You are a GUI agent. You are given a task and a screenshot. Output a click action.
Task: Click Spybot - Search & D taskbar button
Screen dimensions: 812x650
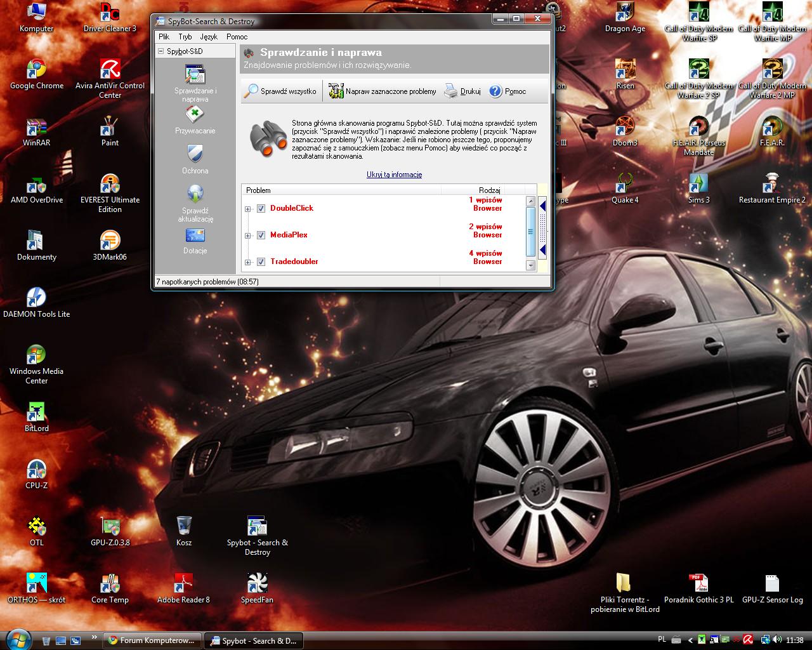tap(254, 640)
